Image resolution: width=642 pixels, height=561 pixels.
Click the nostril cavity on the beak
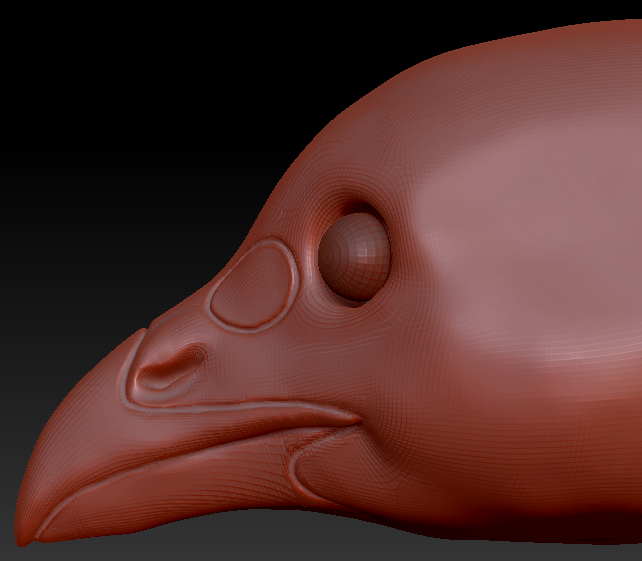click(172, 367)
